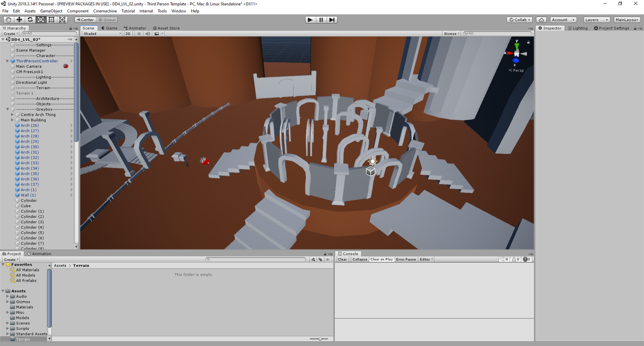The image size is (644, 346).
Task: Select the Rect Transform tool
Action: coord(52,20)
